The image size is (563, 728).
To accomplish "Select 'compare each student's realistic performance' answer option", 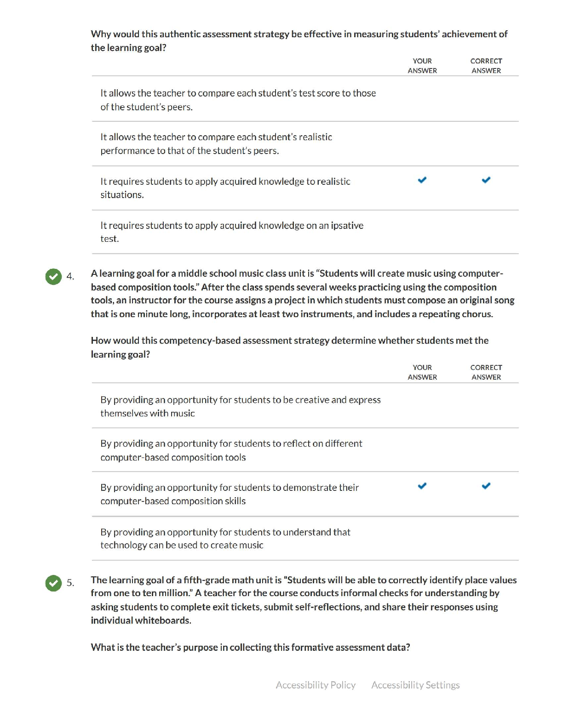I will 216,143.
